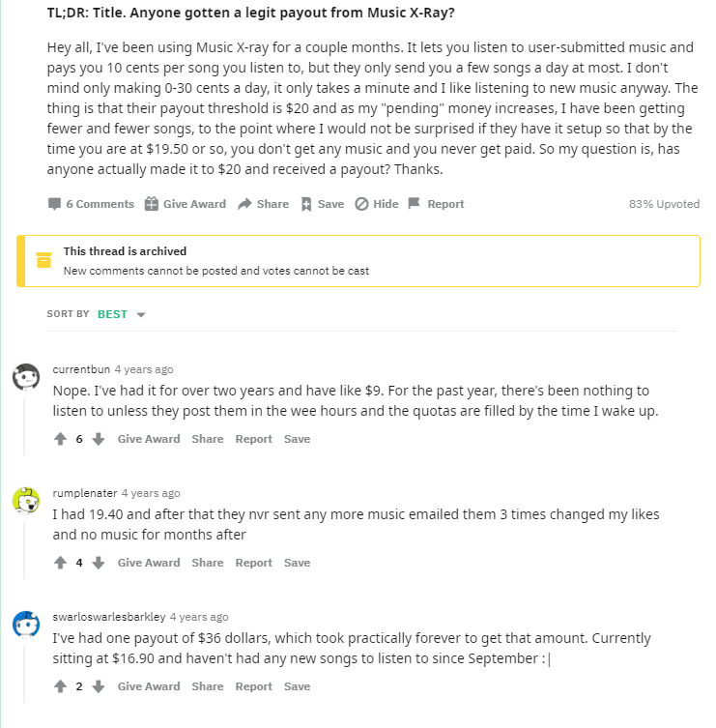Save the post with bookmark icon
Image resolution: width=716 pixels, height=728 pixels.
(306, 204)
